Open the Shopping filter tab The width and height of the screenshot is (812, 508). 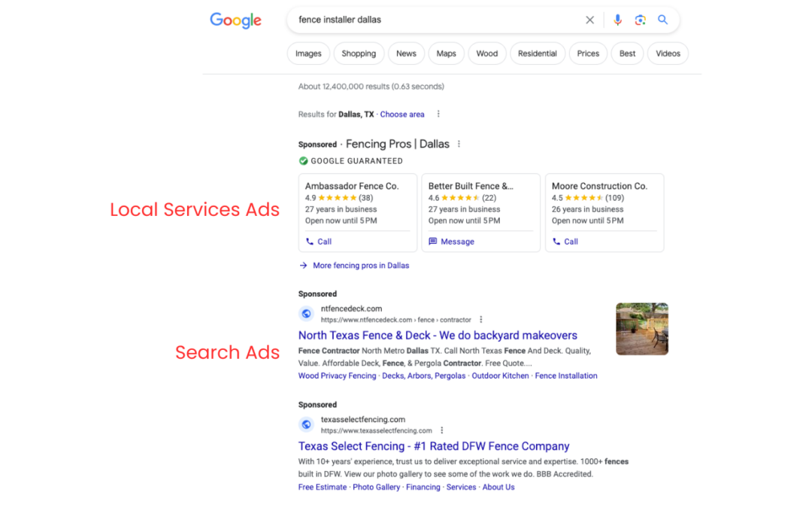click(x=359, y=53)
